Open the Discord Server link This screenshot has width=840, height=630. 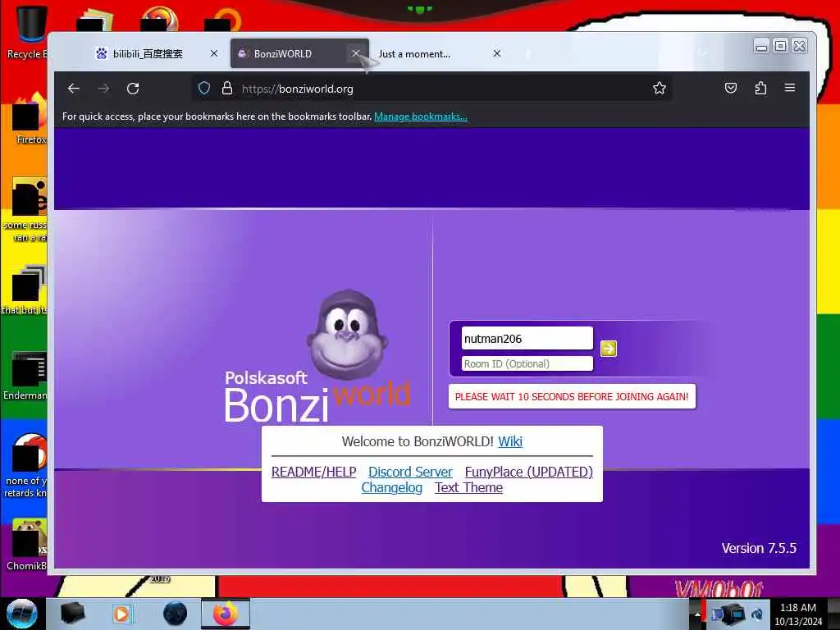click(x=410, y=472)
